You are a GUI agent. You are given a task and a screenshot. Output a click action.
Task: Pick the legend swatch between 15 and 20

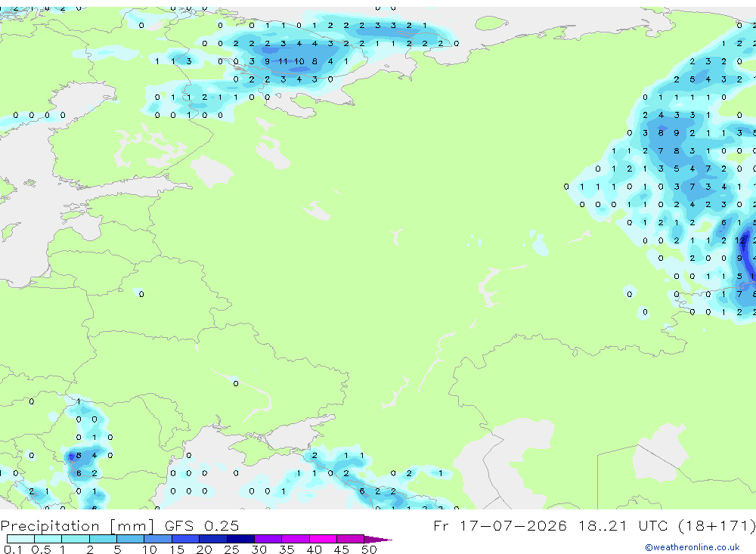(x=186, y=539)
